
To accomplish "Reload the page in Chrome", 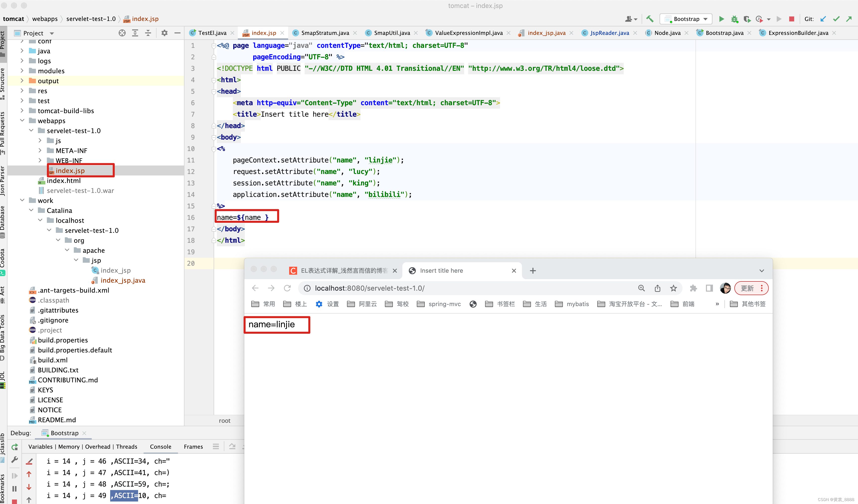I will tap(287, 288).
